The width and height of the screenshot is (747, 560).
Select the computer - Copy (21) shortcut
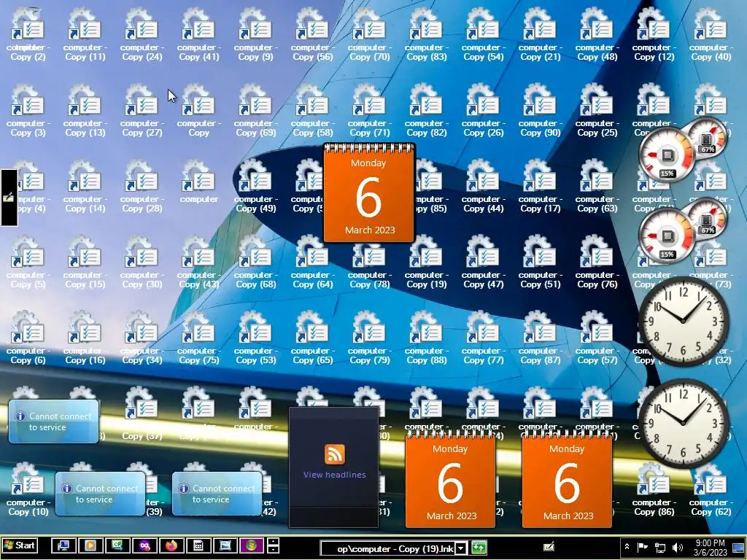click(x=541, y=34)
